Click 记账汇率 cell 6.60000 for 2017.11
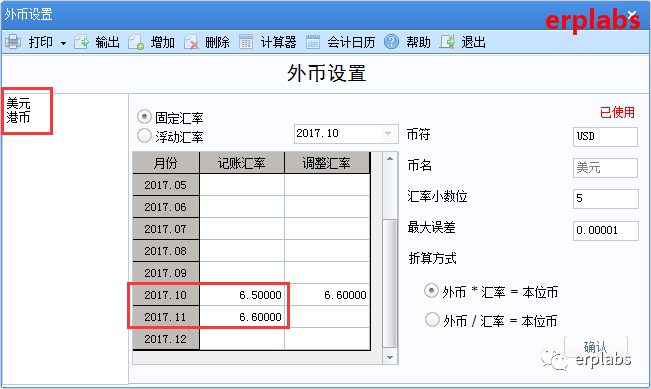The width and height of the screenshot is (651, 389). (242, 317)
